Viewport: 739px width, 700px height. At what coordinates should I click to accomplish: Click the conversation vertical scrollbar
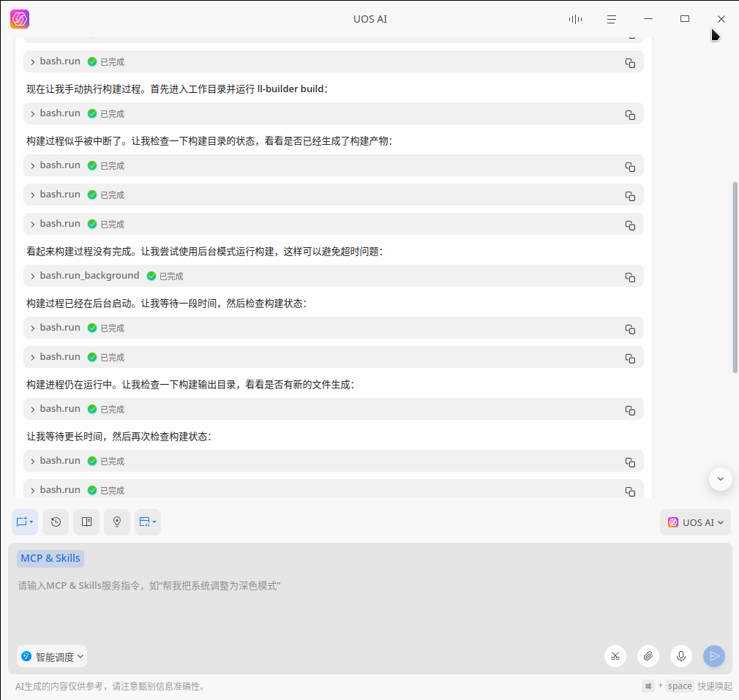tap(735, 278)
